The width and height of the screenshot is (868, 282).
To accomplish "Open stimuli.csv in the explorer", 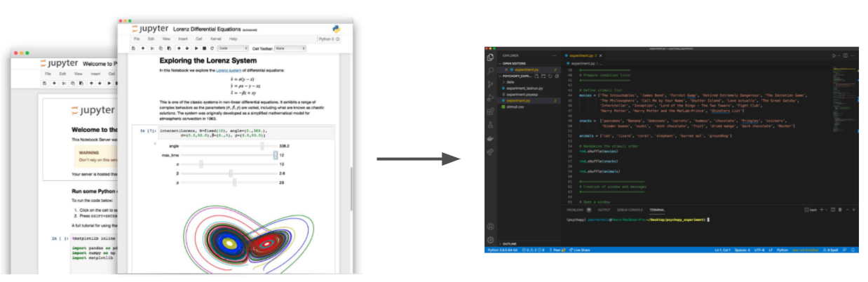I will pyautogui.click(x=515, y=107).
